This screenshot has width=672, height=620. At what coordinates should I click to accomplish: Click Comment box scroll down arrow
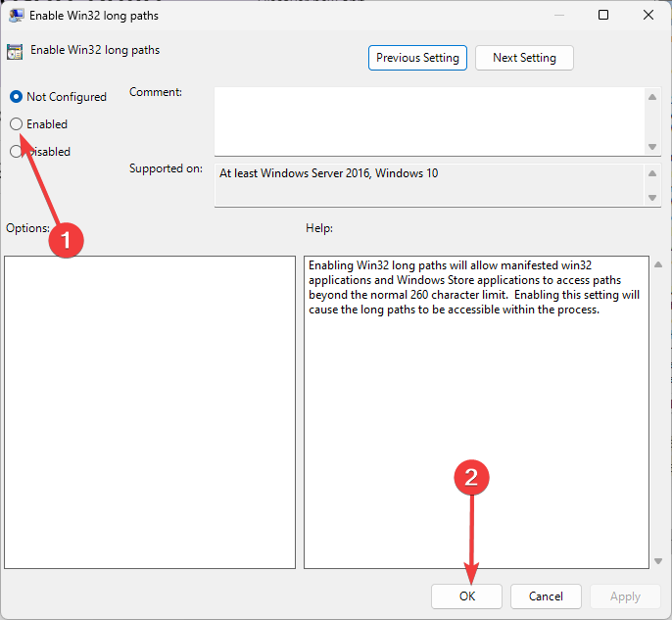(652, 147)
